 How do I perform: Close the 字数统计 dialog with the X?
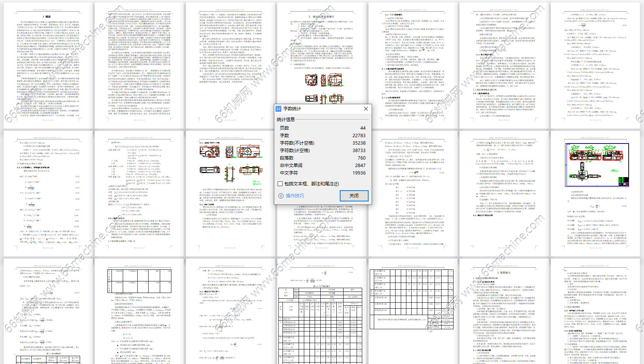(x=366, y=109)
